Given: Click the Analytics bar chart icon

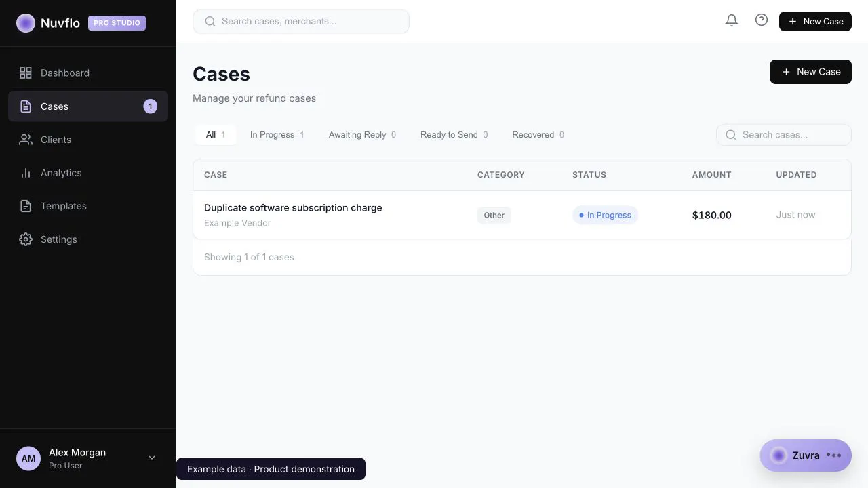Looking at the screenshot, I should click(26, 173).
